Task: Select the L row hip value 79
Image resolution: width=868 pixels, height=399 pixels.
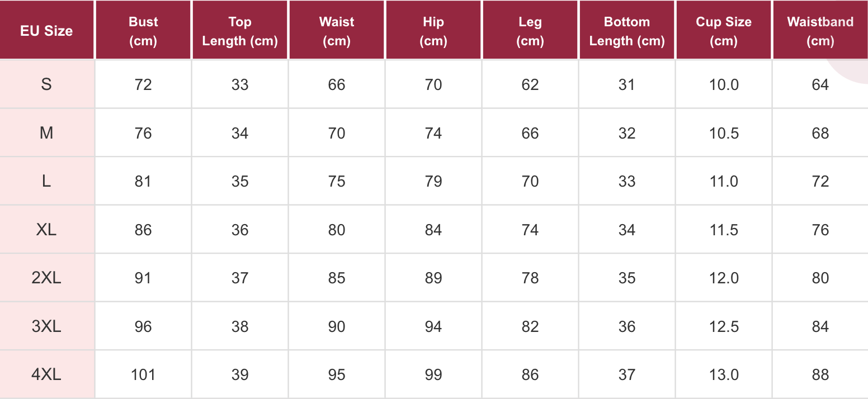Action: 433,182
